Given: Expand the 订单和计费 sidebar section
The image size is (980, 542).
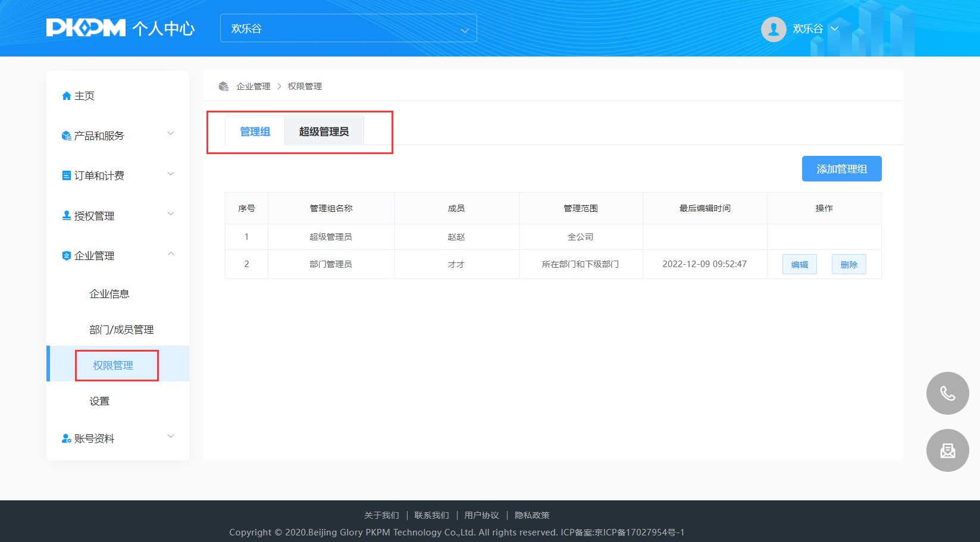Looking at the screenshot, I should [117, 176].
